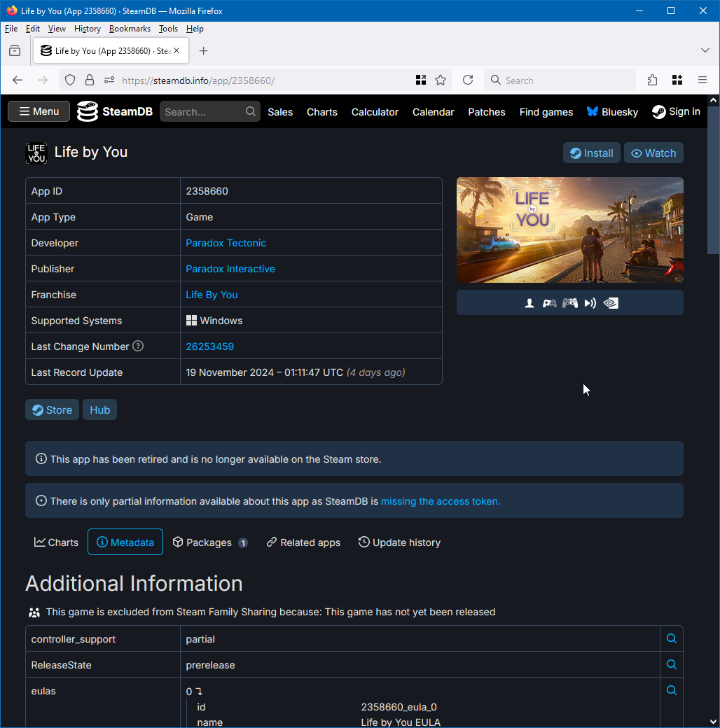Screen dimensions: 720x728
Task: Click the SteamDB logo
Action: coord(115,111)
